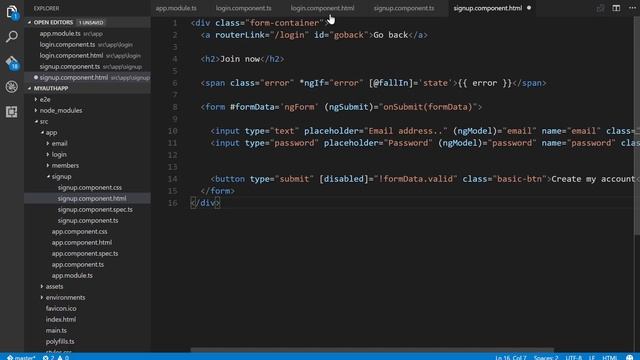Open login.component.html in Open Editors list

pyautogui.click(x=71, y=56)
